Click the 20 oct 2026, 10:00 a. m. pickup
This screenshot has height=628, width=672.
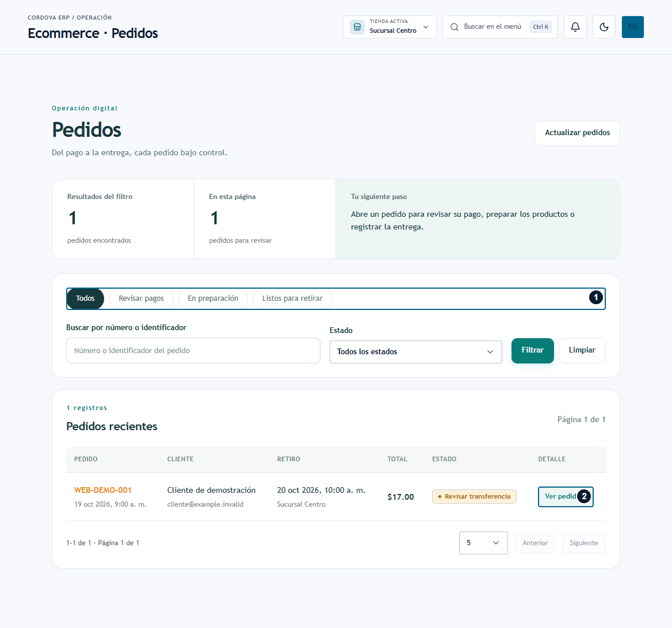point(321,490)
